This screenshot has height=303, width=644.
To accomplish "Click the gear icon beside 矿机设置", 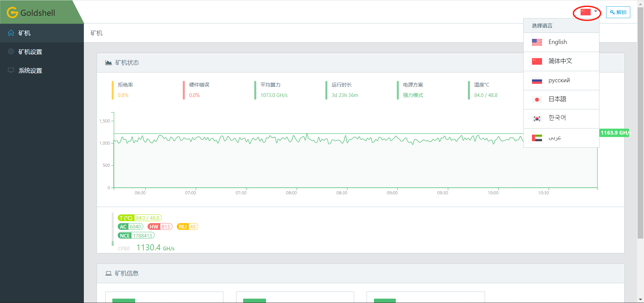I will 11,52.
